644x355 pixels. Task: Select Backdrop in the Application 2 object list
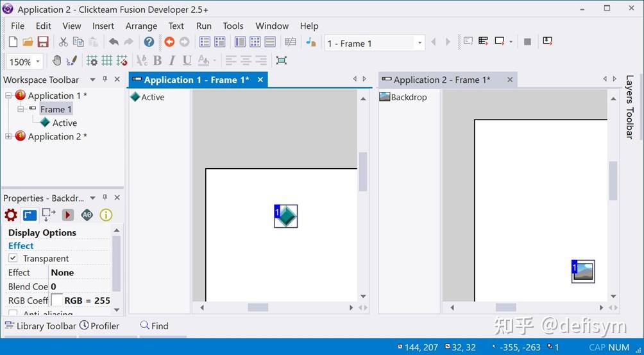tap(403, 97)
